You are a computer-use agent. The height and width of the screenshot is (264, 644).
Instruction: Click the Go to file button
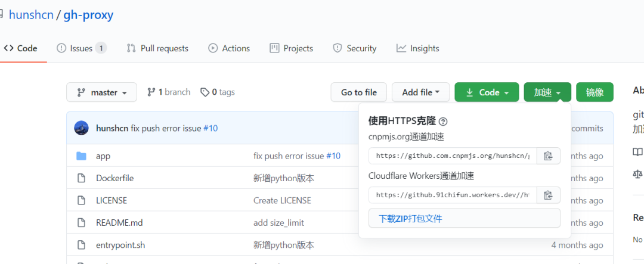(x=359, y=92)
